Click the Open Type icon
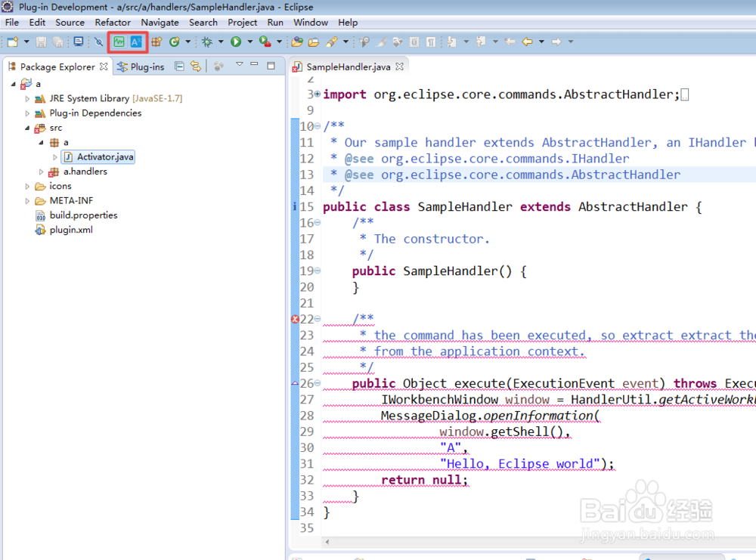The height and width of the screenshot is (560, 756). [x=297, y=42]
